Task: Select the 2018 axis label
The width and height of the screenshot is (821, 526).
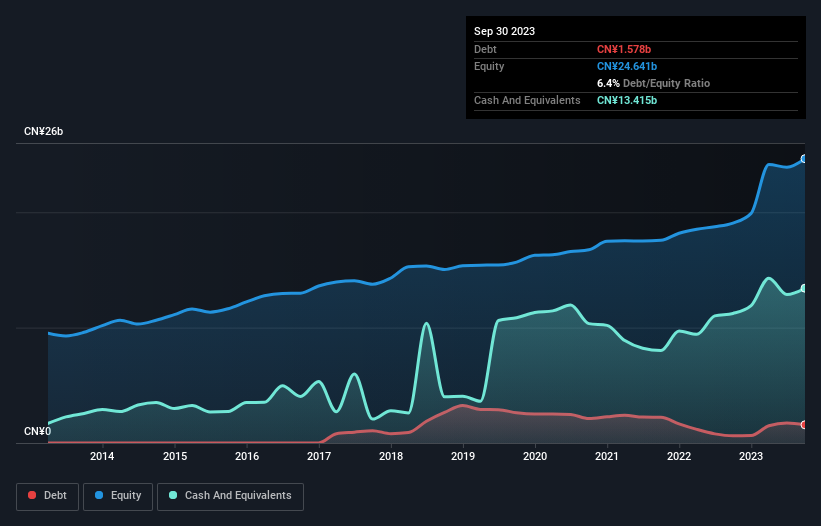Action: 391,456
